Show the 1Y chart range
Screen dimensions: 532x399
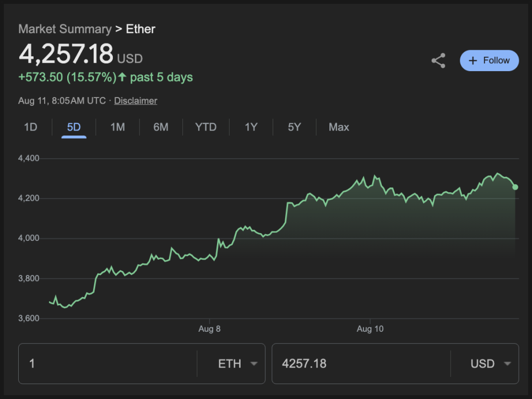point(251,127)
